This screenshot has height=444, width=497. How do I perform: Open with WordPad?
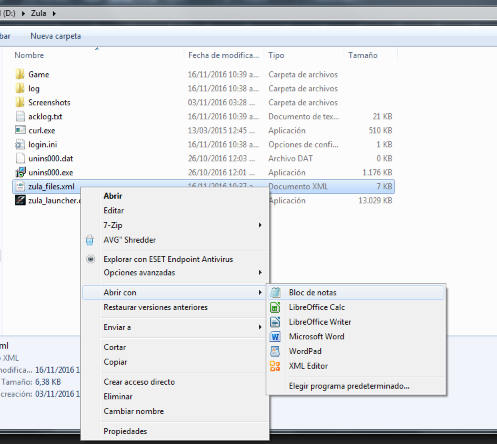[356, 351]
